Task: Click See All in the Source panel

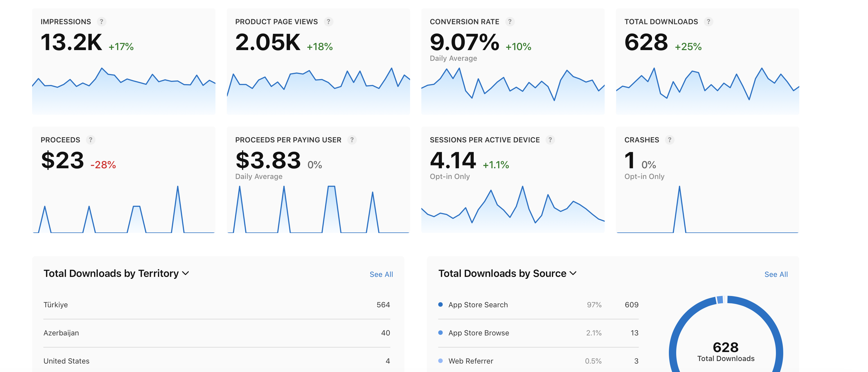Action: click(x=776, y=274)
